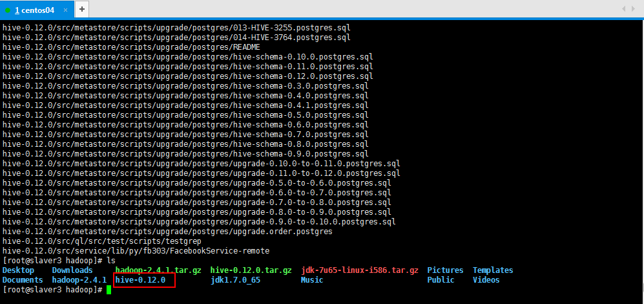Click jdk-7u65-linux-i586.tar.gz file name
644x304 pixels.
point(360,270)
